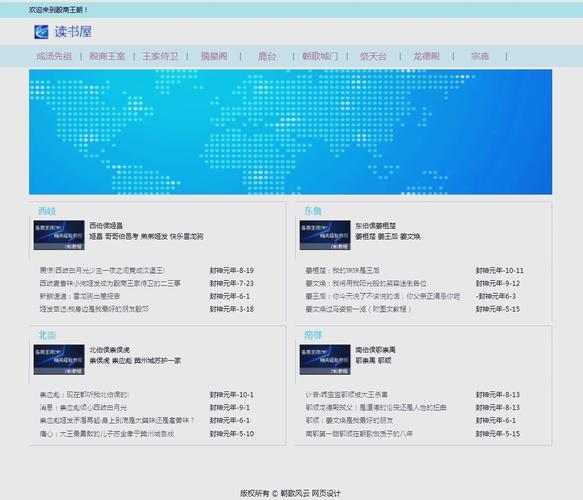This screenshot has width=583, height=500.
Task: Select 祭天台 in the navigation bar
Action: (373, 56)
